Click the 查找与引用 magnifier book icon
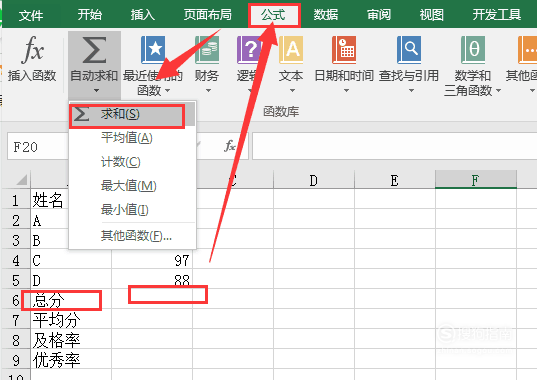The width and height of the screenshot is (537, 380). coord(409,50)
